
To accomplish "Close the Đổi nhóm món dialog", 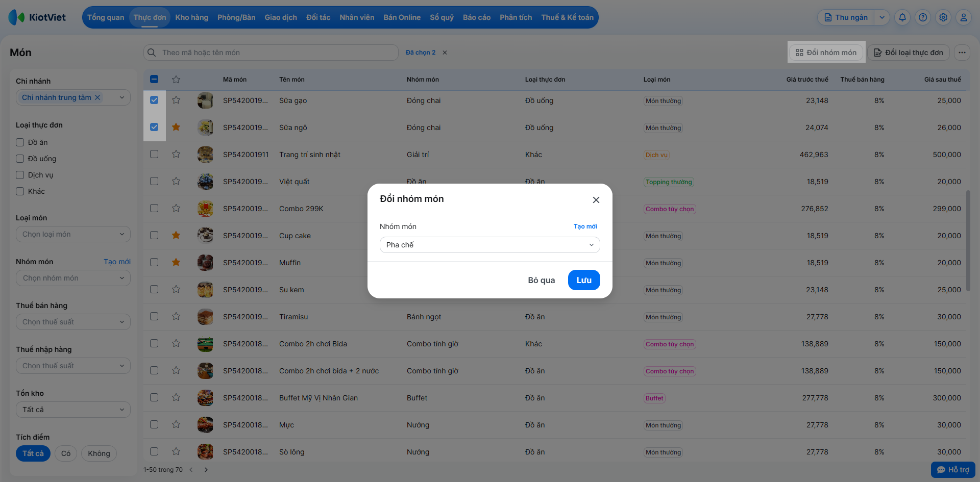I will click(x=596, y=200).
